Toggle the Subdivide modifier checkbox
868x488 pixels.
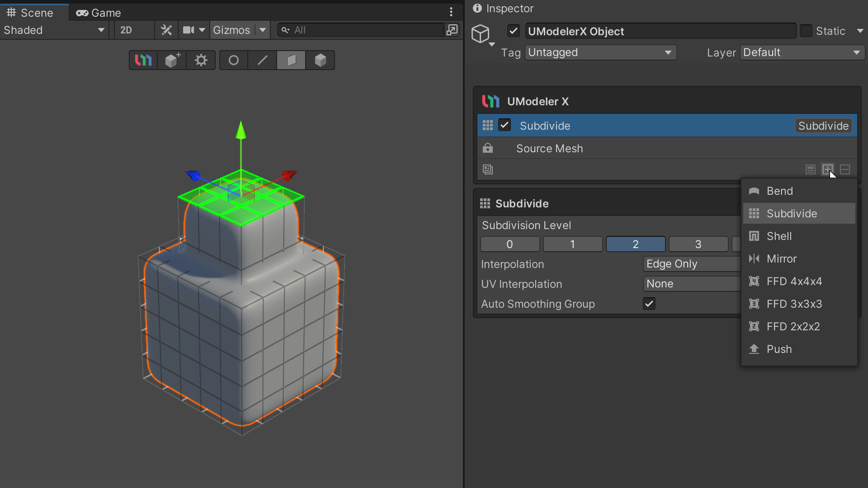[505, 125]
